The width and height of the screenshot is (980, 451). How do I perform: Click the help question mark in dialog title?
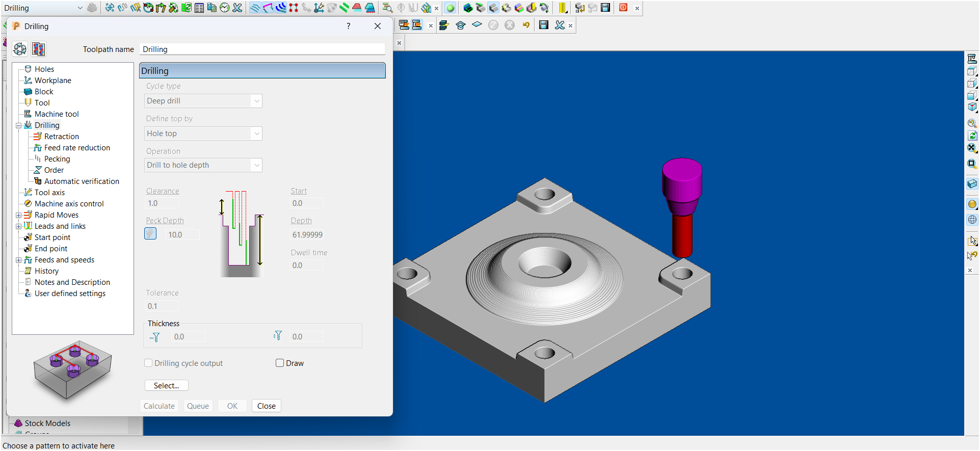click(x=349, y=26)
